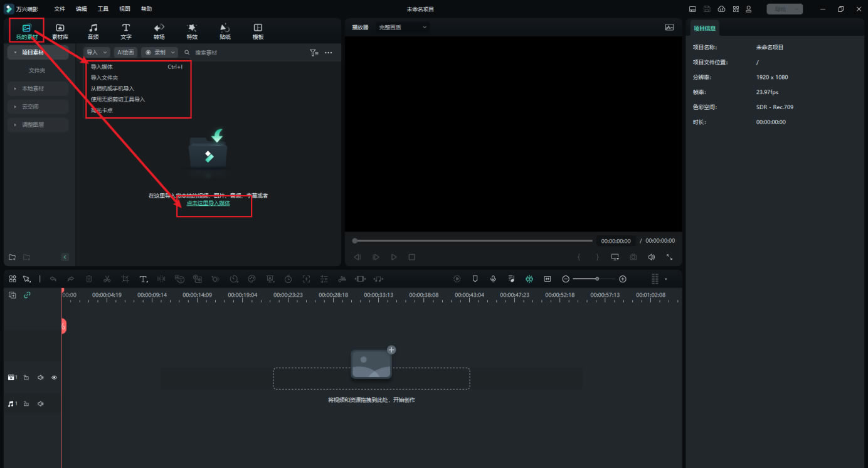Screen dimensions: 868x468
Task: Open the 完整画质 playback quality dropdown
Action: tap(402, 28)
